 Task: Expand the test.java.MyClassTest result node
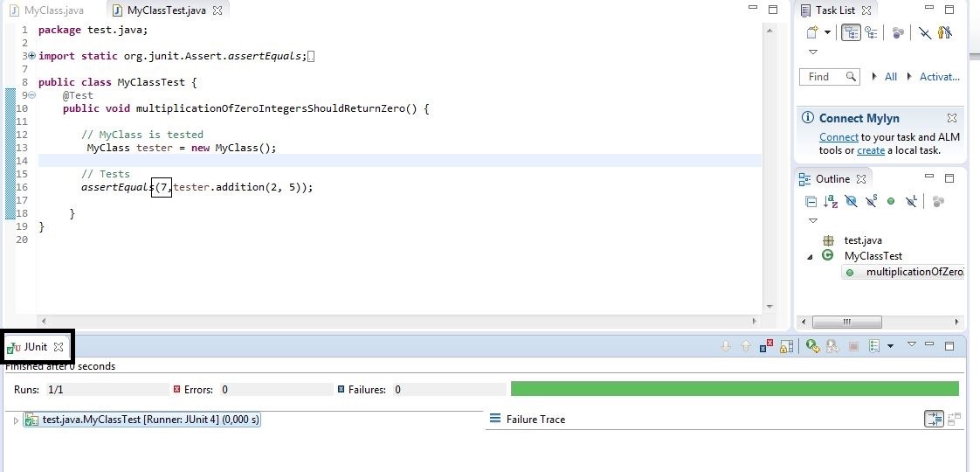(15, 420)
